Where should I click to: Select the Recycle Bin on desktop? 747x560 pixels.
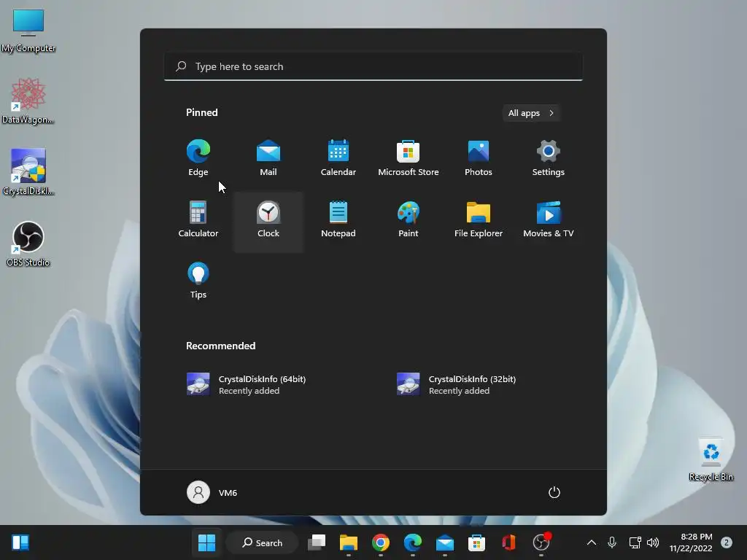711,459
